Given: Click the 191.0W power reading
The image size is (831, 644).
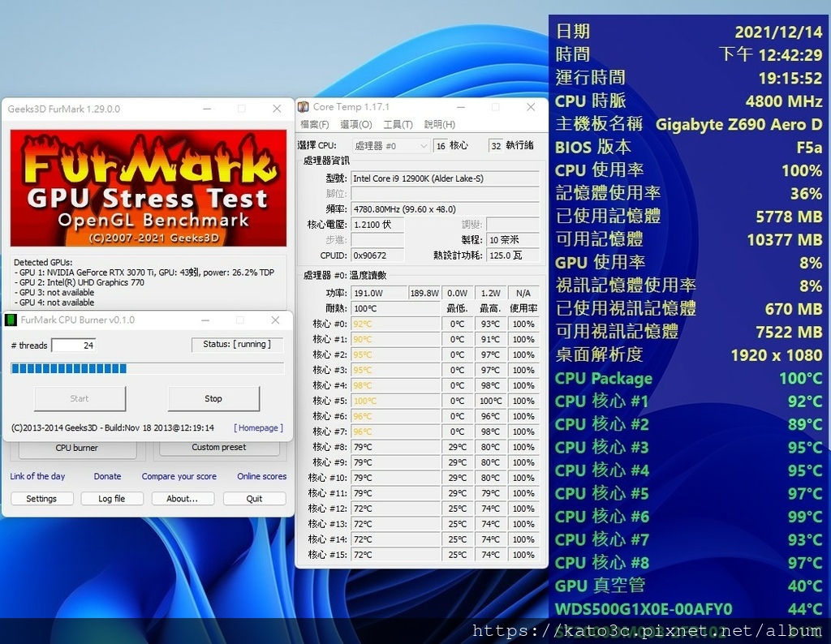Looking at the screenshot, I should 379,293.
